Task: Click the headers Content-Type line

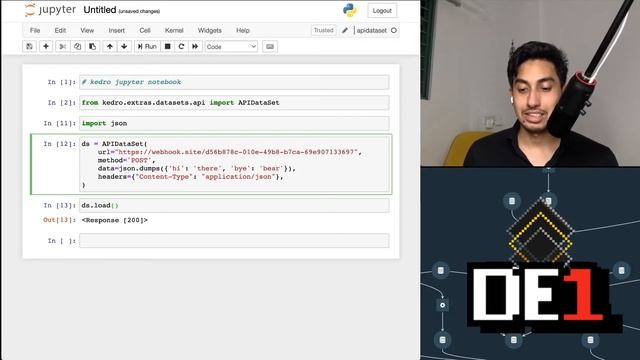Action: (190, 176)
